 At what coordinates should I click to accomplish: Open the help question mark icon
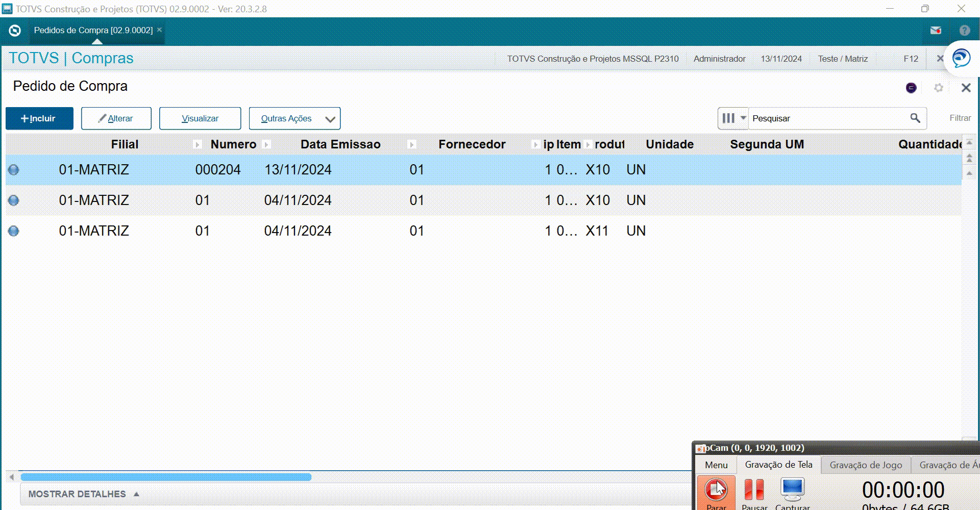click(964, 31)
